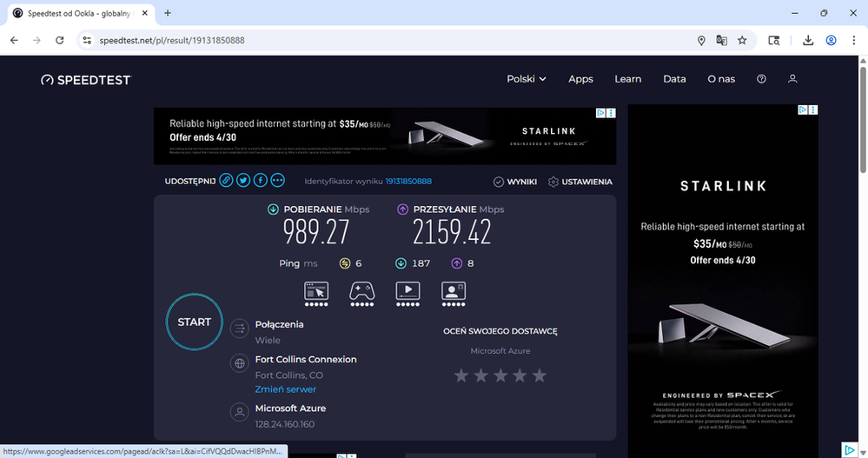Click the START button
This screenshot has height=458, width=868.
[195, 322]
